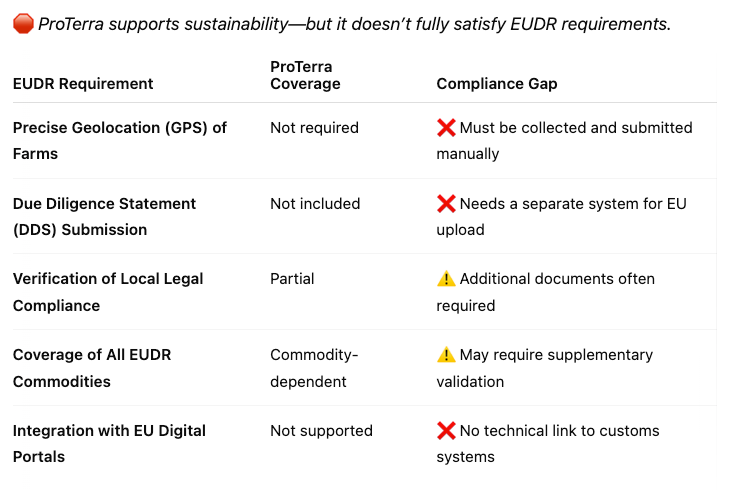This screenshot has width=729, height=490.
Task: Click the Partial coverage cell
Action: pyautogui.click(x=292, y=278)
